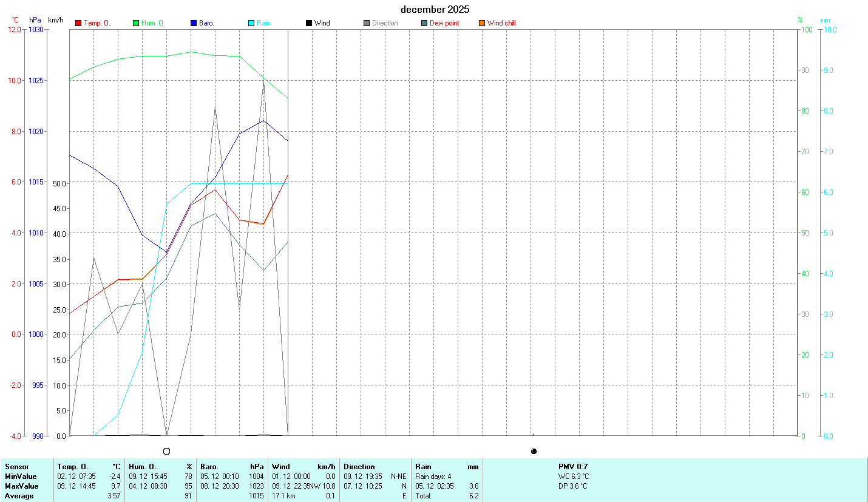868x502 pixels.
Task: Click the teal Dew point legend square
Action: click(424, 23)
